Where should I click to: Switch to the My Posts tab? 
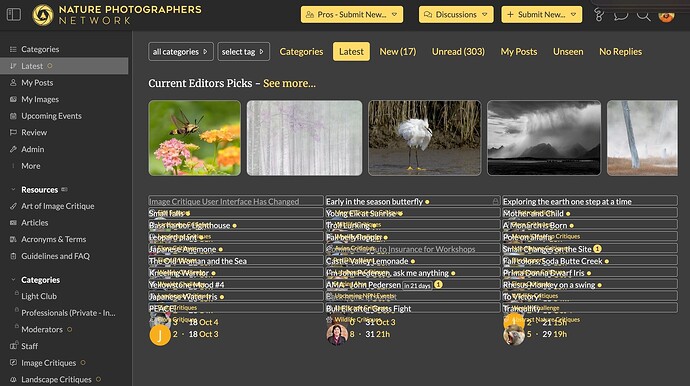click(518, 51)
